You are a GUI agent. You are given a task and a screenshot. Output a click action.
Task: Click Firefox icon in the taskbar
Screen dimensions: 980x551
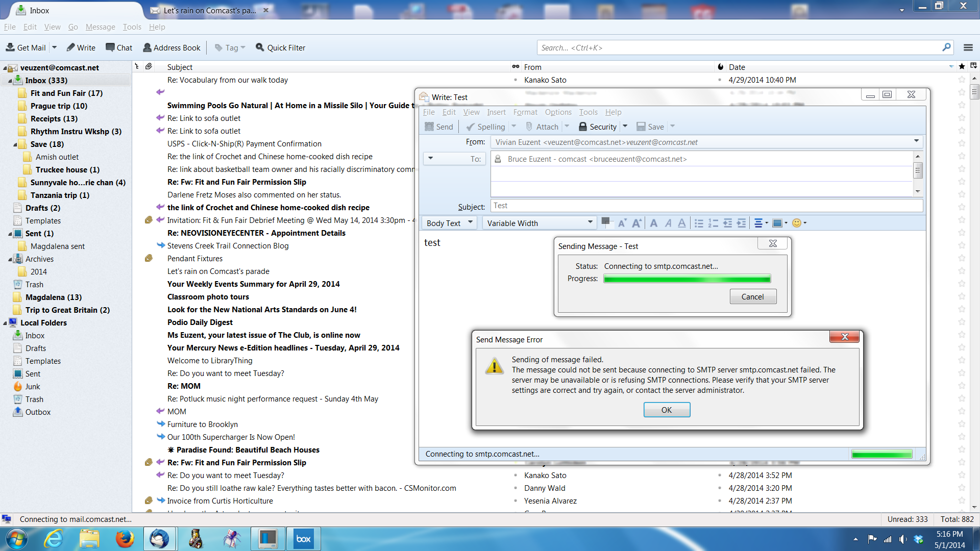[124, 539]
